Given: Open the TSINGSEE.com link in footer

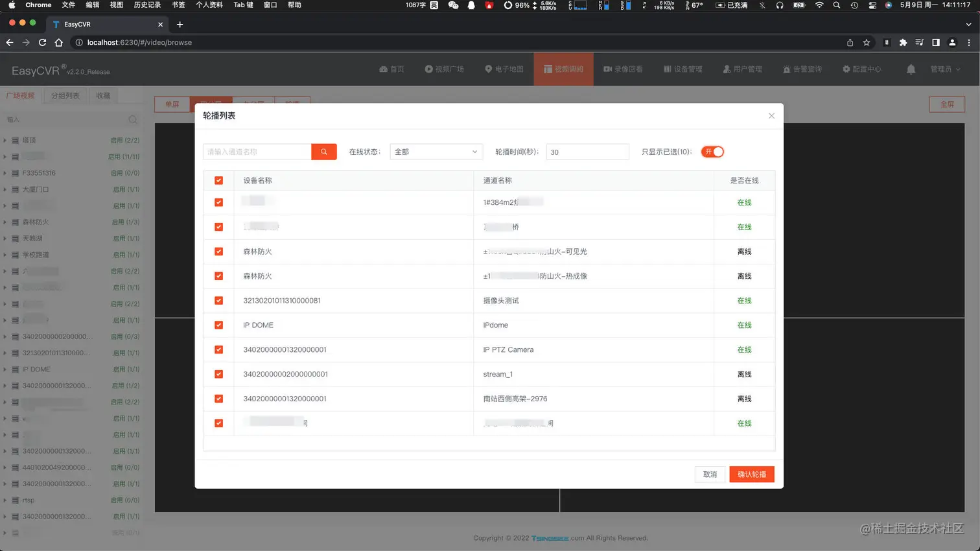Looking at the screenshot, I should tap(557, 539).
